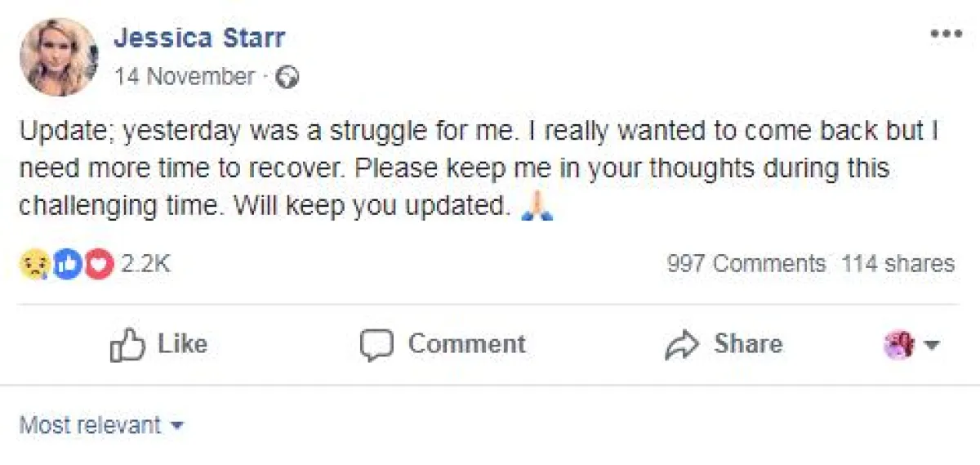Click the red heart reaction icon
Viewport: 980px width, 465px height.
click(x=99, y=264)
